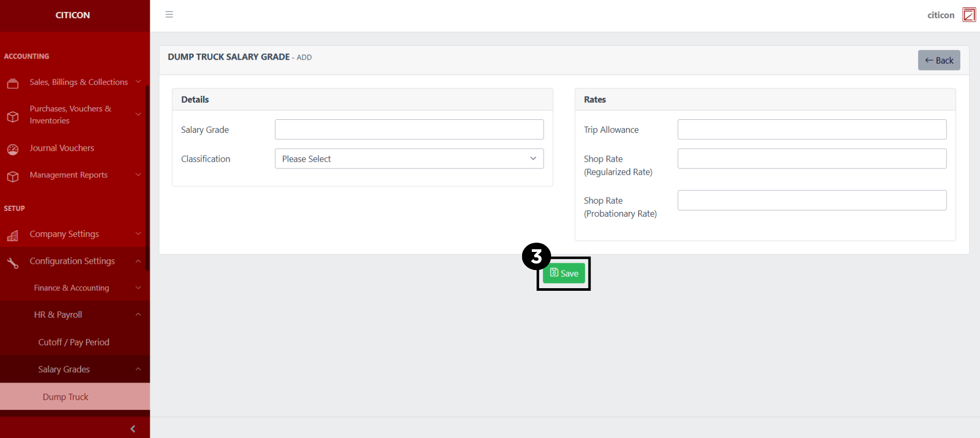Focus the Salary Grade text field
Screen dimensions: 980x438
click(409, 130)
